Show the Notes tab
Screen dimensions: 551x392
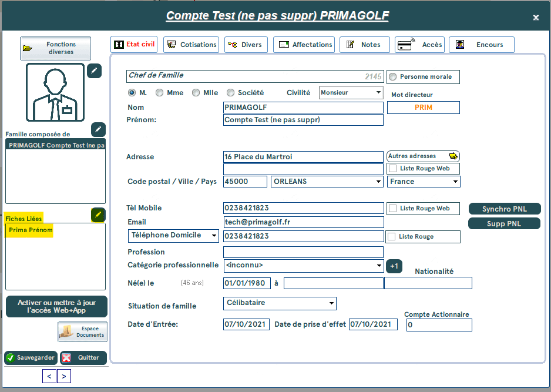(x=364, y=45)
